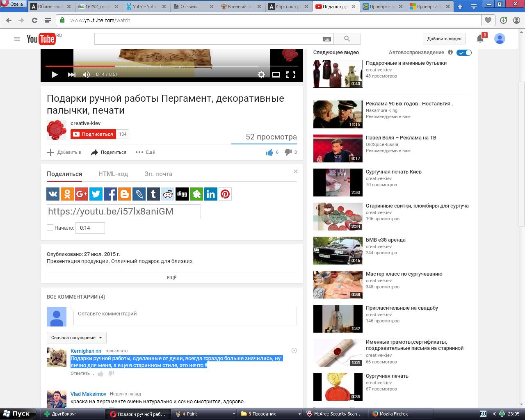The image size is (525, 420).
Task: Expand video description with ЕЩЁ
Action: pyautogui.click(x=171, y=278)
